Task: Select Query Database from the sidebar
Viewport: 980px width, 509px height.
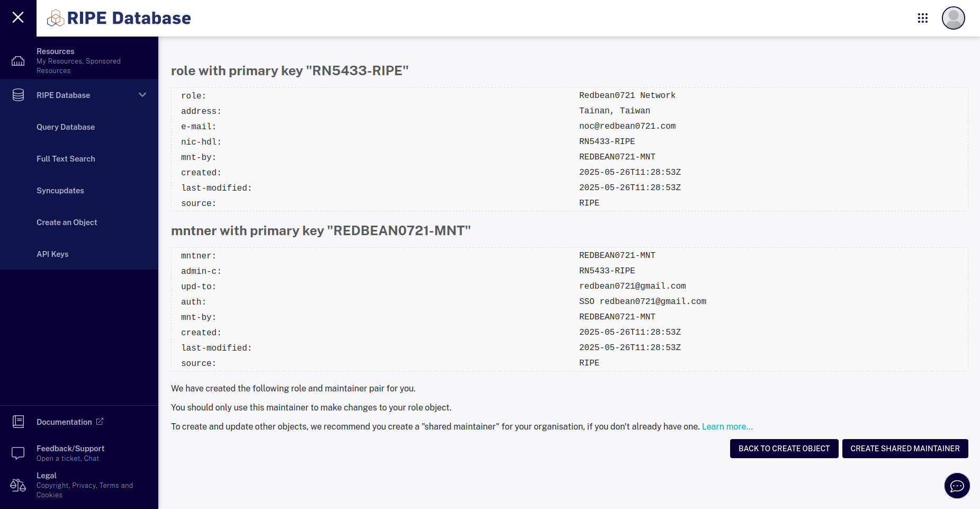Action: tap(66, 127)
